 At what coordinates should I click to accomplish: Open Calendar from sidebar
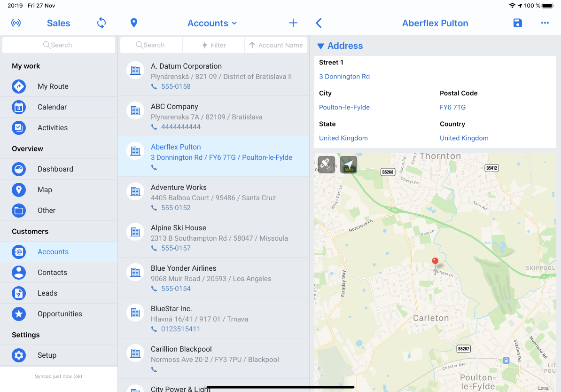coord(59,107)
